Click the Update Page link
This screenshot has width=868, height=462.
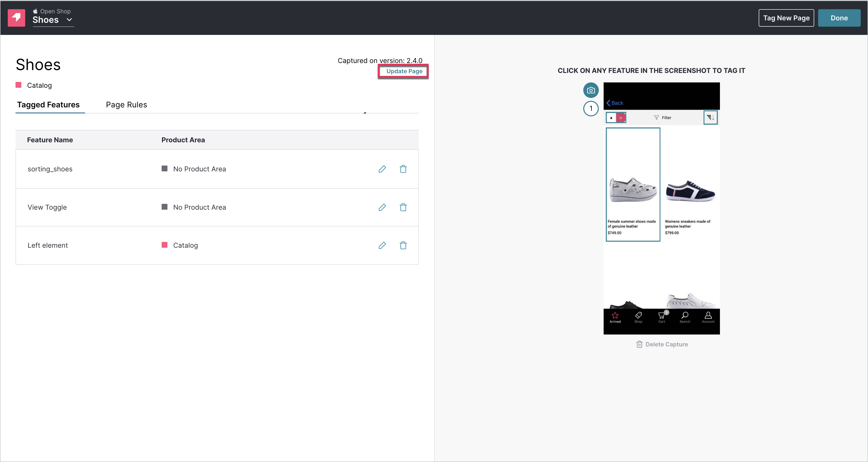(x=404, y=71)
